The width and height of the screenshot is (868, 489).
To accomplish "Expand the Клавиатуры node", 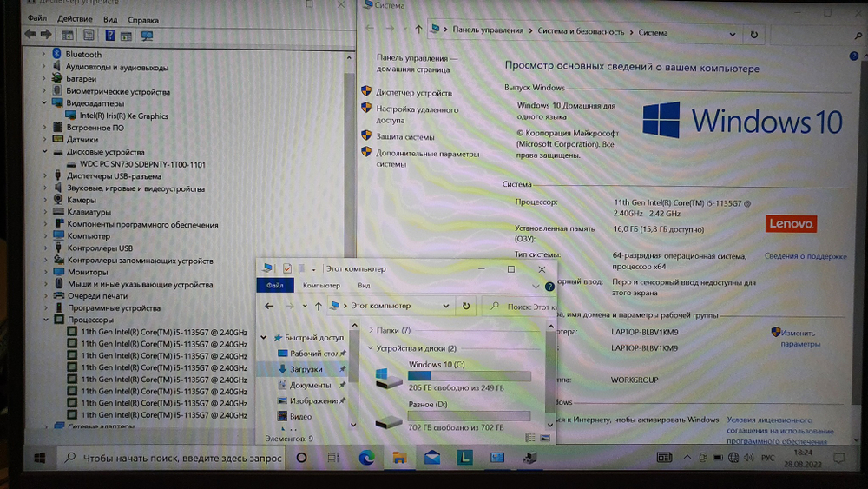I will [44, 212].
